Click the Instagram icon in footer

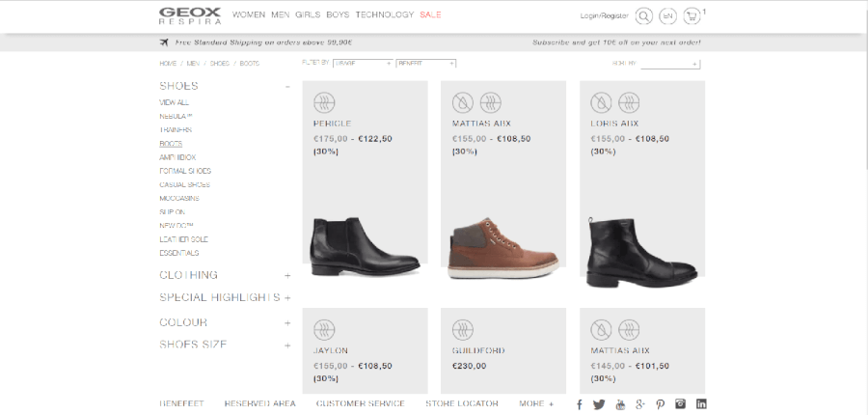680,403
